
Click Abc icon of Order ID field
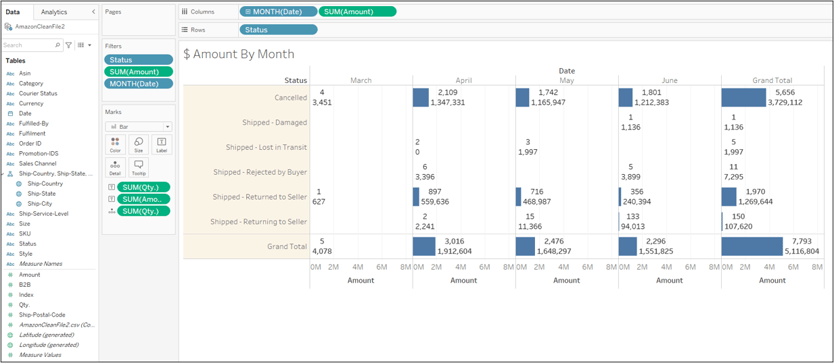pyautogui.click(x=10, y=144)
